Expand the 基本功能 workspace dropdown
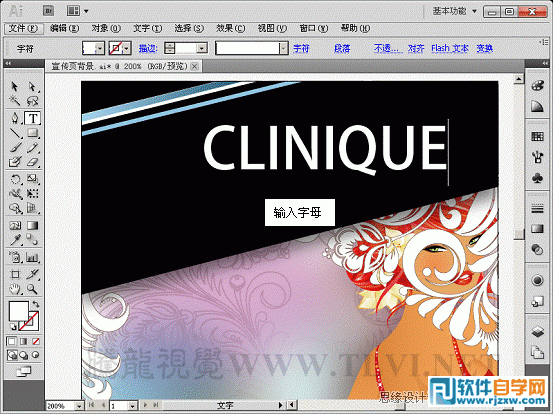The image size is (553, 414). coord(475,12)
